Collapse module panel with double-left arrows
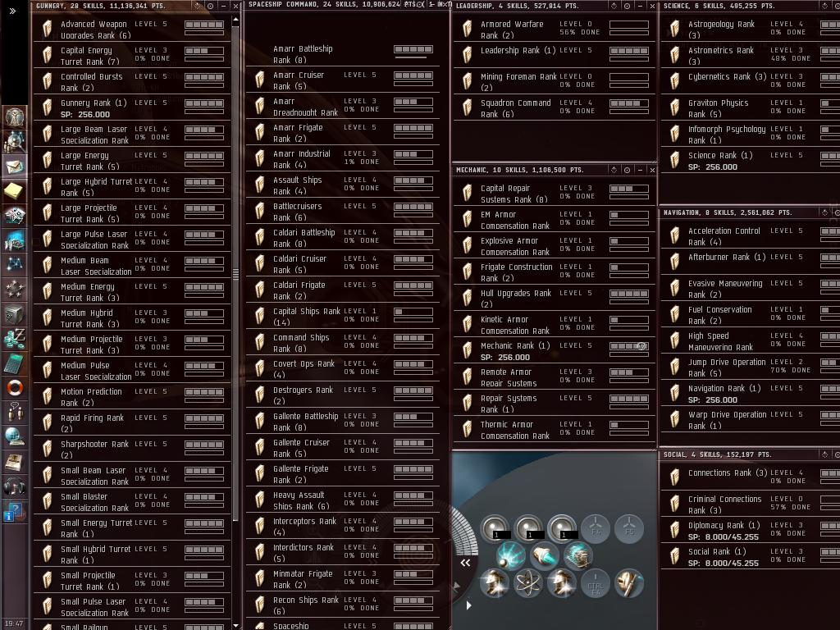The height and width of the screenshot is (630, 840). (x=466, y=563)
